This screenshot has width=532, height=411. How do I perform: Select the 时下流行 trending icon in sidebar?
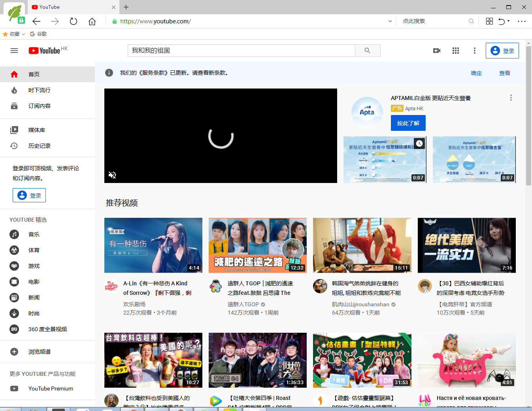click(14, 90)
